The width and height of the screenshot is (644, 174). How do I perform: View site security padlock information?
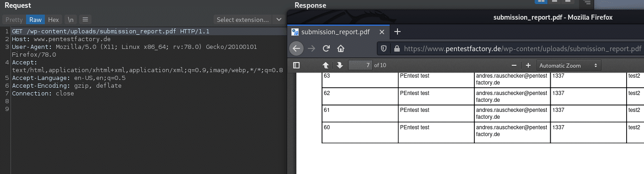(x=397, y=48)
